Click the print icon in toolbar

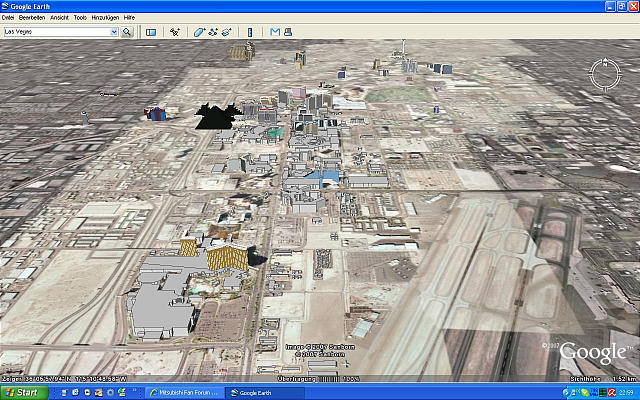[x=288, y=32]
